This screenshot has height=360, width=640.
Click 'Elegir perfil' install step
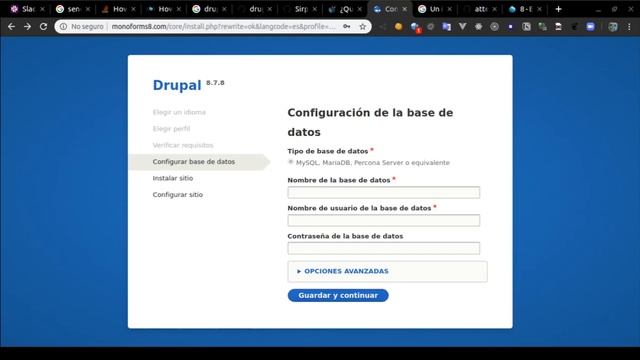coord(171,129)
